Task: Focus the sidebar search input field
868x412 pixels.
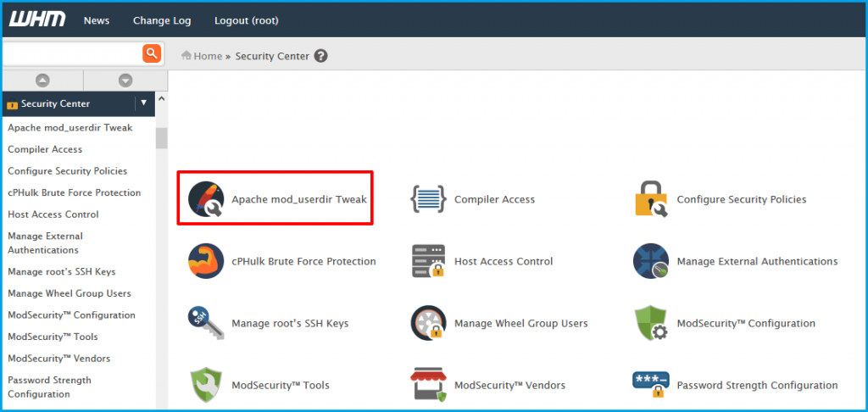Action: tap(71, 53)
